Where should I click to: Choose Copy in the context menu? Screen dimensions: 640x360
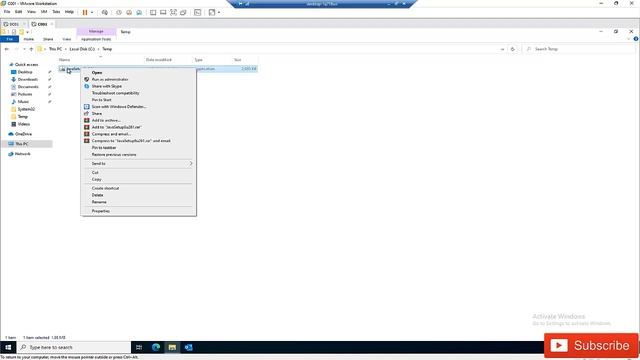coord(138,179)
